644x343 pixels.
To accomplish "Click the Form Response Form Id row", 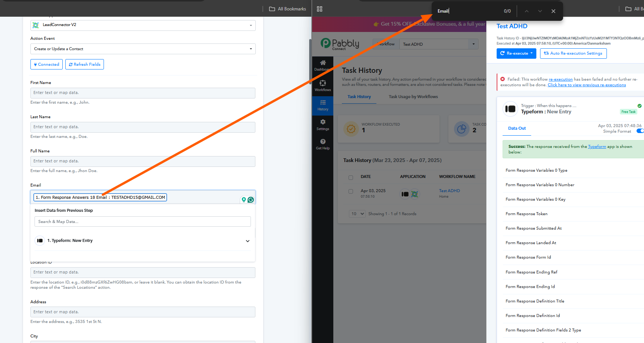I will point(574,258).
